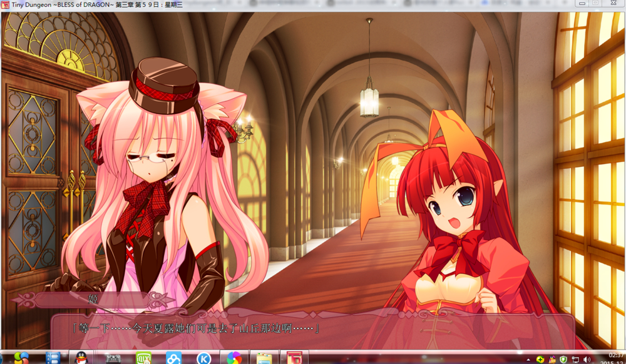This screenshot has width=626, height=364.
Task: Click the Tiny Dungeon window title icon
Action: tap(5, 5)
